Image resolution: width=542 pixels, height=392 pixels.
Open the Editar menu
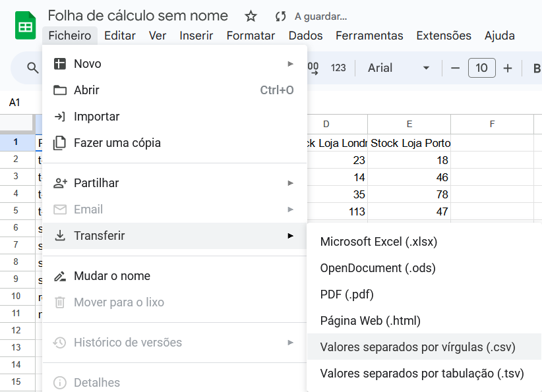coord(120,36)
